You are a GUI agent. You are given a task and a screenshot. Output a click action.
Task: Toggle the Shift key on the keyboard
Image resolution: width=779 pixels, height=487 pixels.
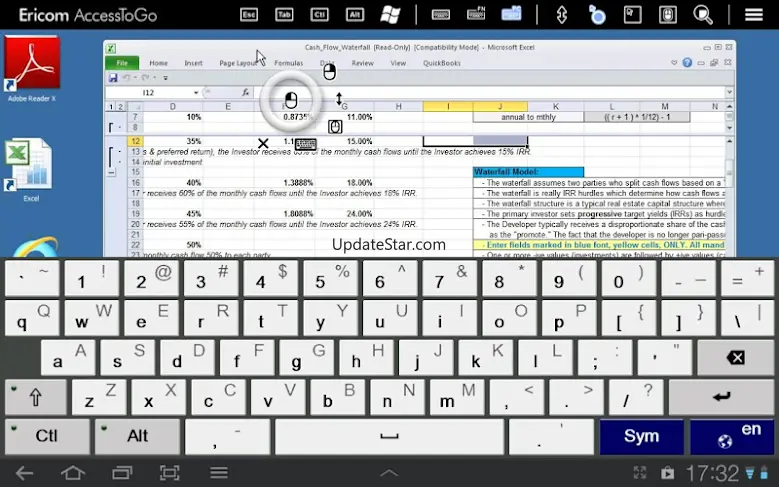(x=36, y=397)
